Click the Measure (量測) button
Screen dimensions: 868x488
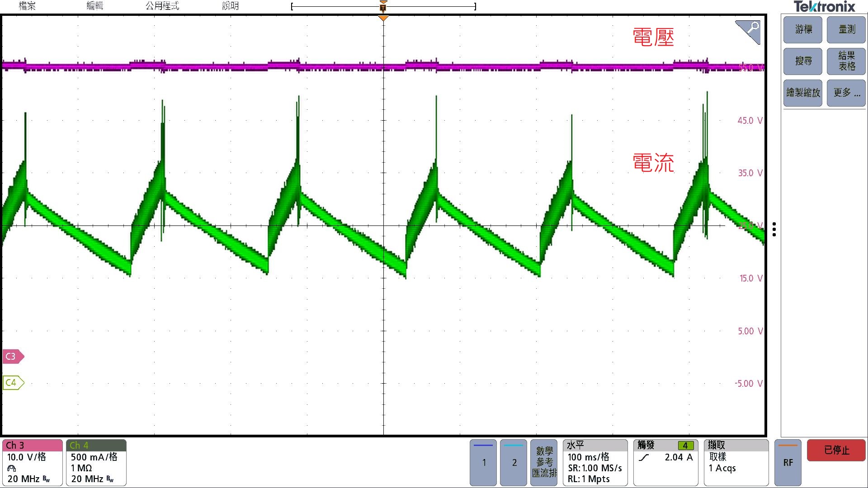846,29
